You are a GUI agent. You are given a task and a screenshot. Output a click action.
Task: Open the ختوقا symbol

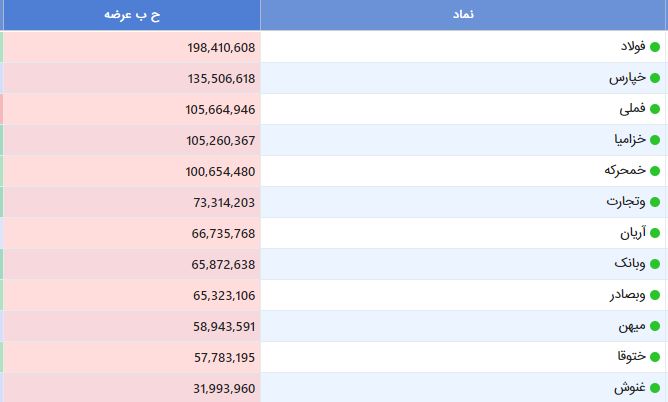click(x=632, y=356)
